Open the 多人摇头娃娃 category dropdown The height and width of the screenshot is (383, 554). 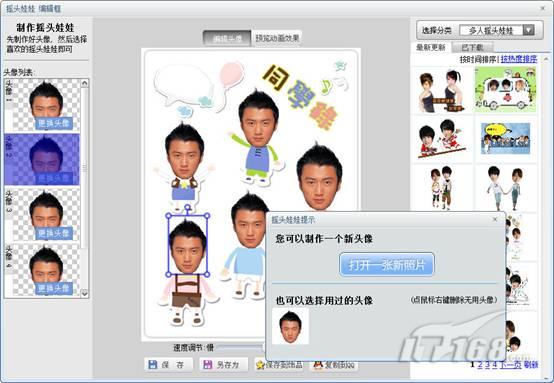pyautogui.click(x=497, y=30)
